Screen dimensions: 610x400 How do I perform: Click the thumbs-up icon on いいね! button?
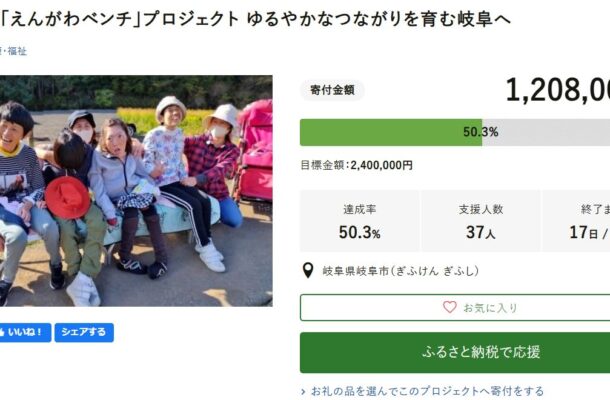pos(2,332)
